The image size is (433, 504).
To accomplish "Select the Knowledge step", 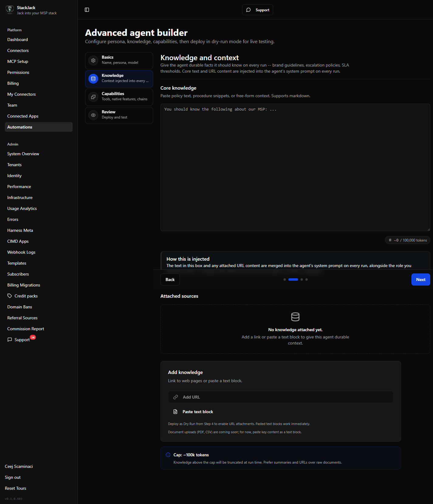I will coord(119,79).
